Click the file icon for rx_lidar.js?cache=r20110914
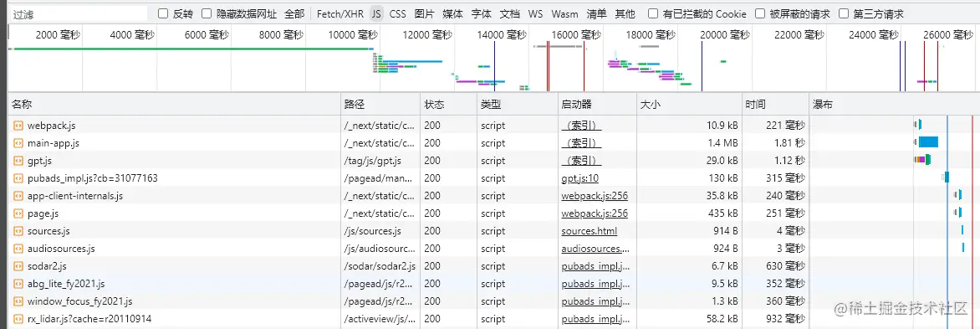Image resolution: width=980 pixels, height=329 pixels. point(18,318)
